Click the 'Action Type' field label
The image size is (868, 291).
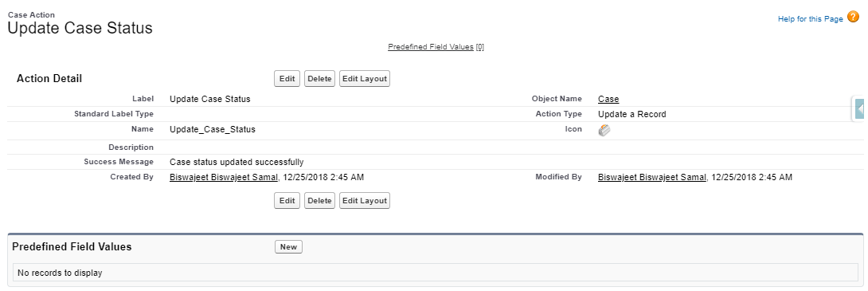(558, 114)
